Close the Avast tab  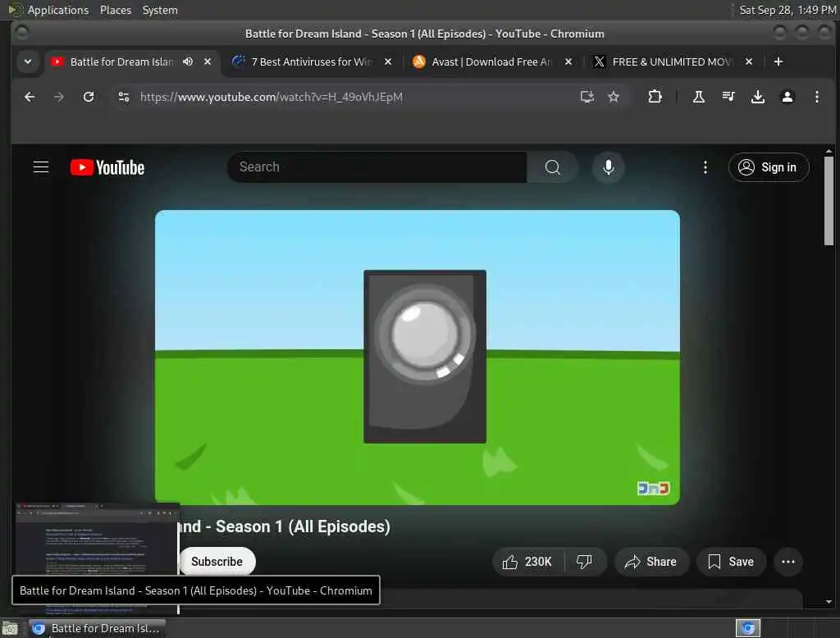coord(568,62)
